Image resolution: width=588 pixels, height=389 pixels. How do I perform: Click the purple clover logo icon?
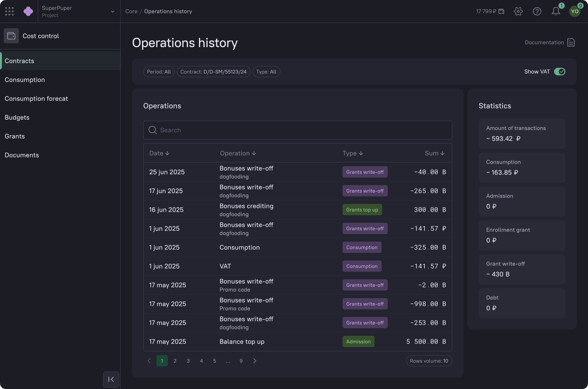pyautogui.click(x=28, y=11)
